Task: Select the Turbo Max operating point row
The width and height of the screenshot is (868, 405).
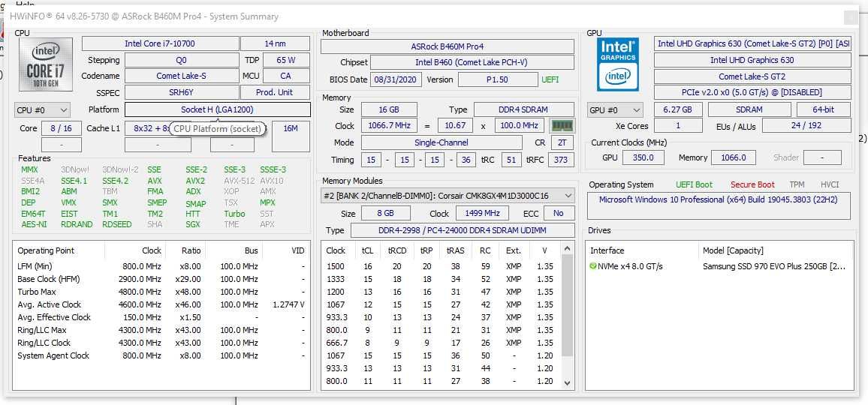Action: pos(161,292)
